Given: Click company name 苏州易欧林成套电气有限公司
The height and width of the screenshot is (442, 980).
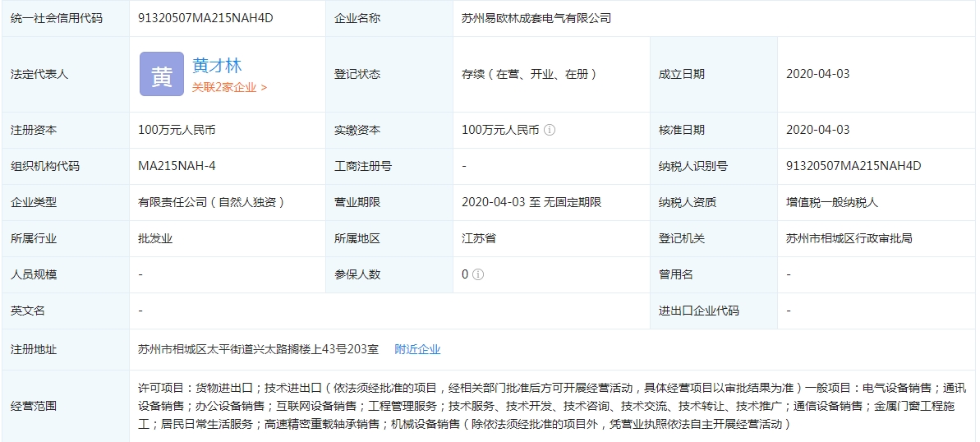Looking at the screenshot, I should (536, 17).
